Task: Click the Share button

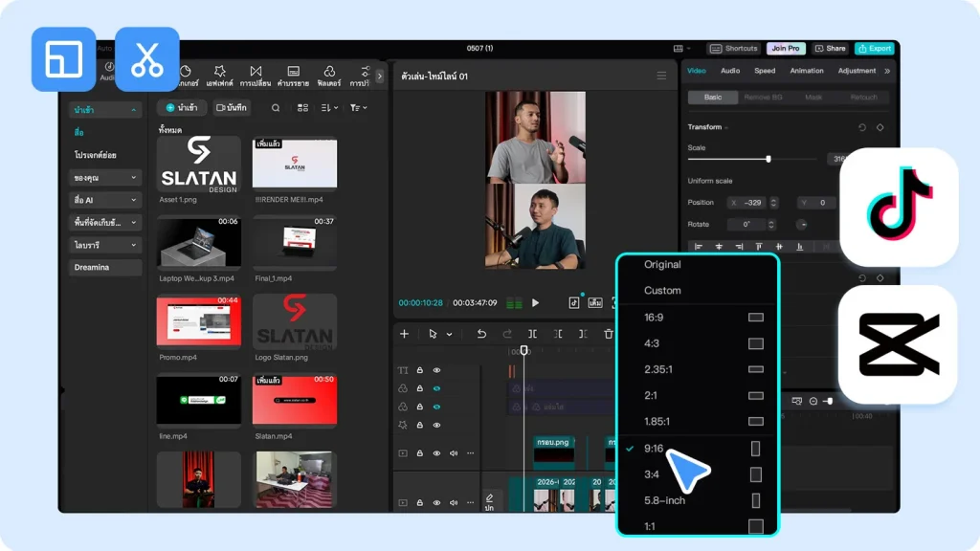Action: coord(830,49)
